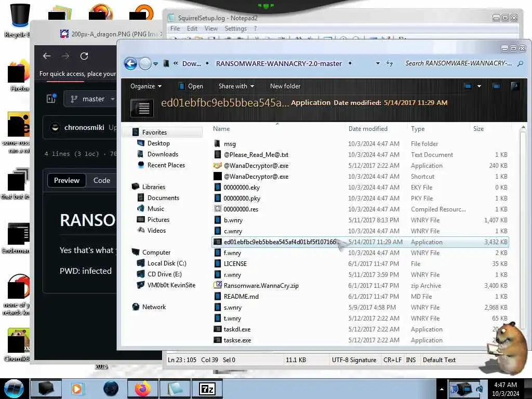Select taskdl.exe application icon
Image resolution: width=532 pixels, height=399 pixels.
[x=218, y=329]
